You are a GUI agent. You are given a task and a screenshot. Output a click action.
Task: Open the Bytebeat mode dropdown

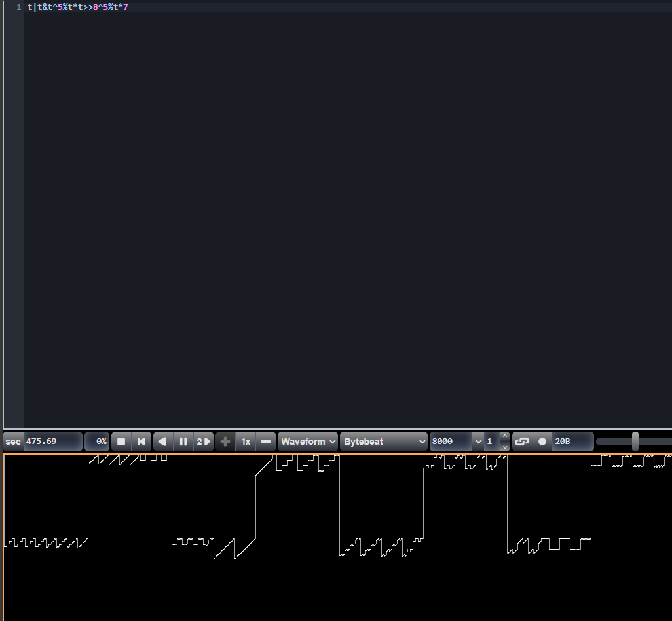coord(383,442)
